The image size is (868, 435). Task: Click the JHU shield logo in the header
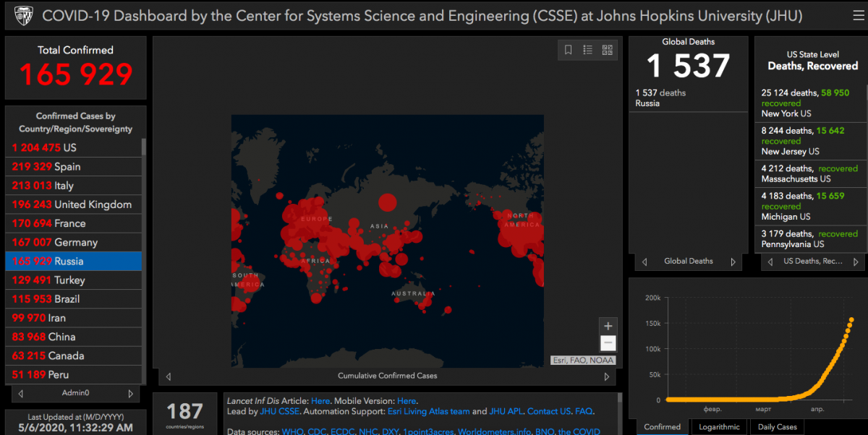point(23,15)
